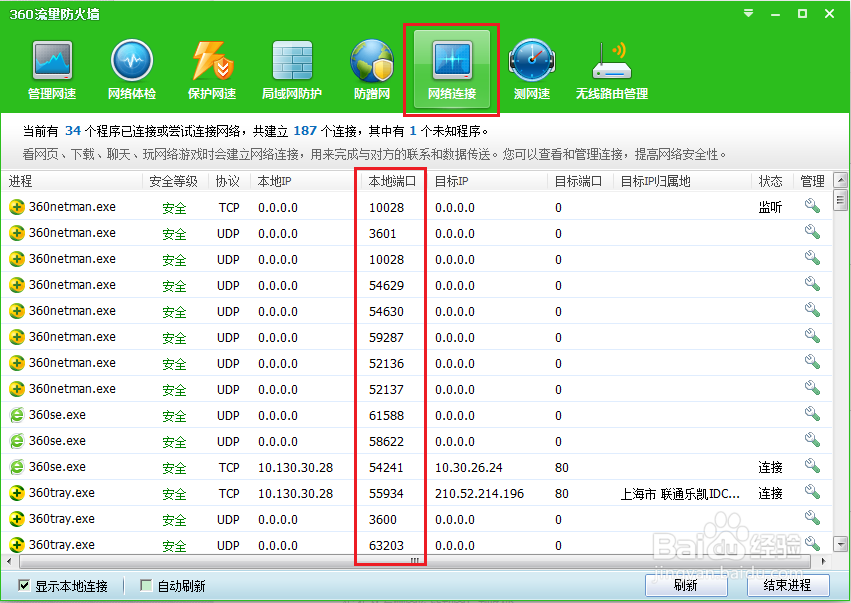Click the 结束进程 end process button
The image size is (851, 603).
click(788, 585)
